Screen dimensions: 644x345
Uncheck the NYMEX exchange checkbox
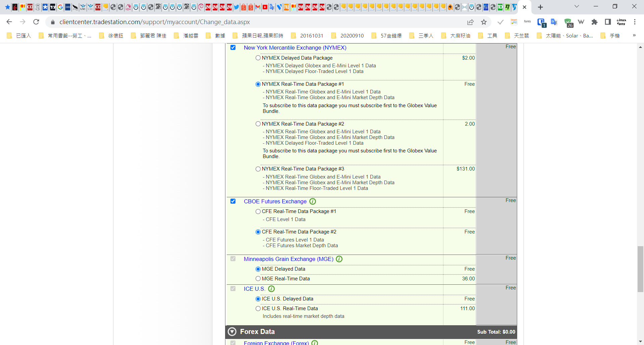point(233,48)
